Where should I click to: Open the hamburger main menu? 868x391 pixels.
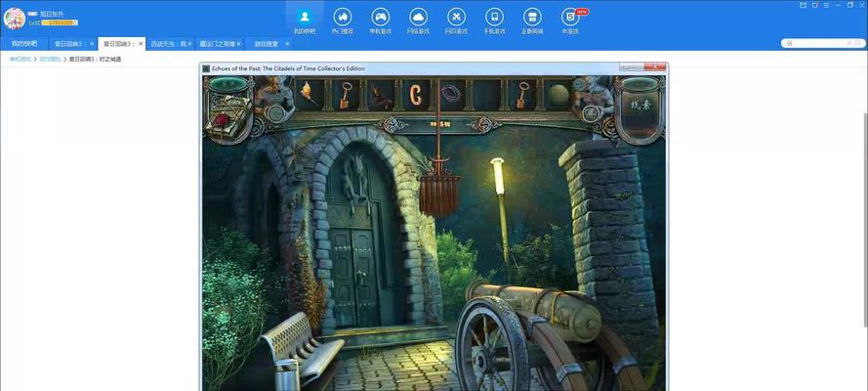click(x=827, y=5)
